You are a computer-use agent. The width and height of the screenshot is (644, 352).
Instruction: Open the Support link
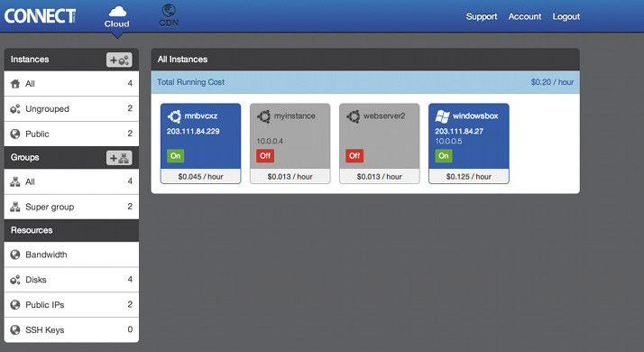[482, 16]
